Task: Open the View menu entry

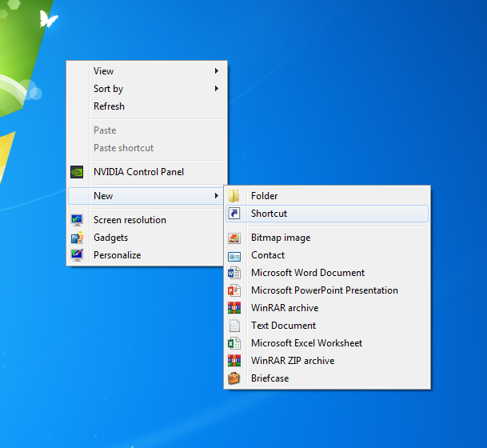Action: [x=146, y=71]
